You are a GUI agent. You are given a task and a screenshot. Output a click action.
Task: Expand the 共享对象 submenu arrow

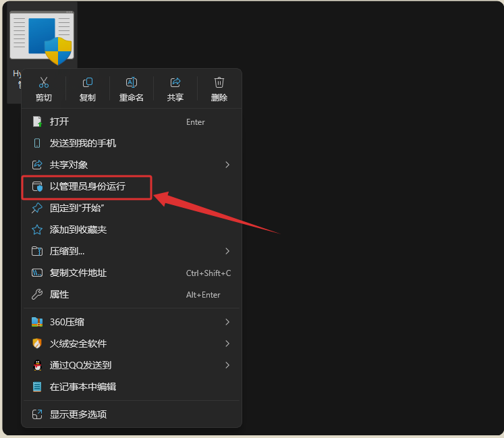click(227, 165)
